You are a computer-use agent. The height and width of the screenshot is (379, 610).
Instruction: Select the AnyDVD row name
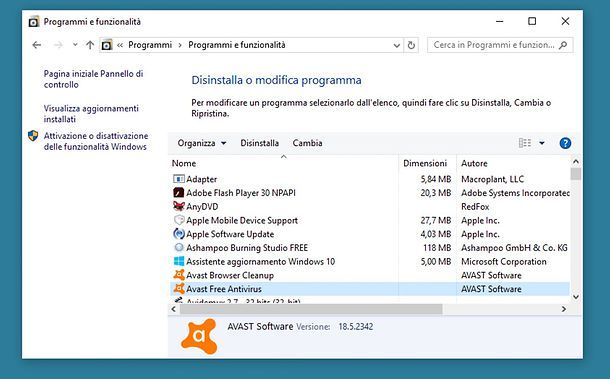click(x=202, y=207)
